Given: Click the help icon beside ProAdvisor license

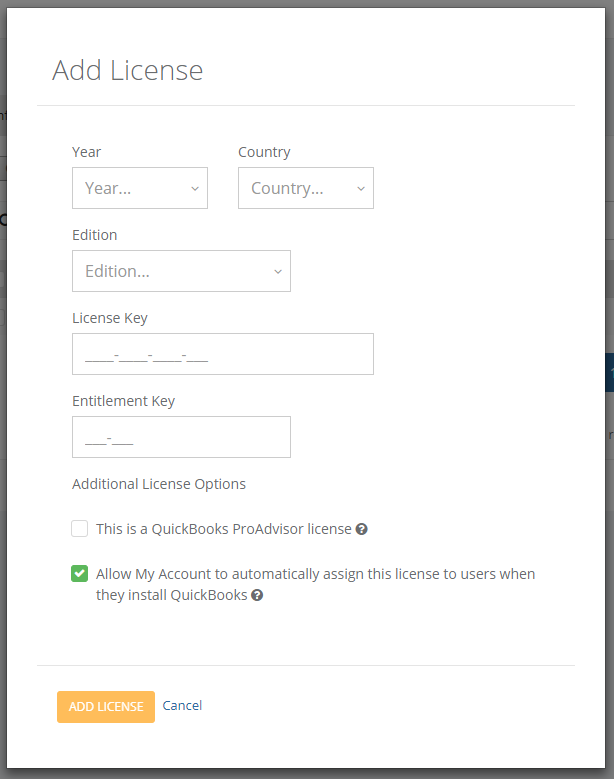Looking at the screenshot, I should (362, 529).
